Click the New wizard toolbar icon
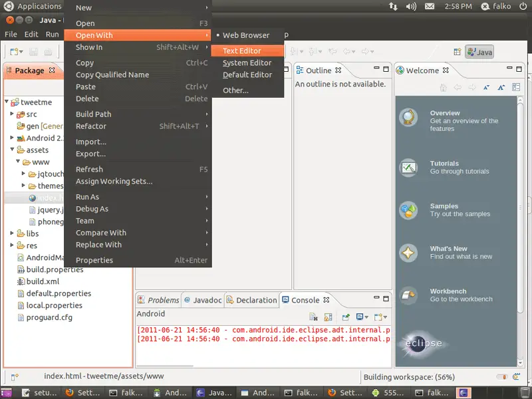This screenshot has width=532, height=399. [14, 52]
